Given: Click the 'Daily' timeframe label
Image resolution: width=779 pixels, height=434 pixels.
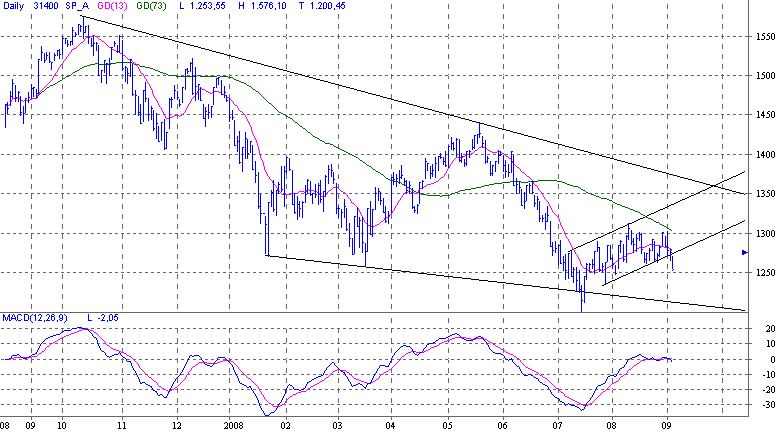Looking at the screenshot, I should point(13,6).
